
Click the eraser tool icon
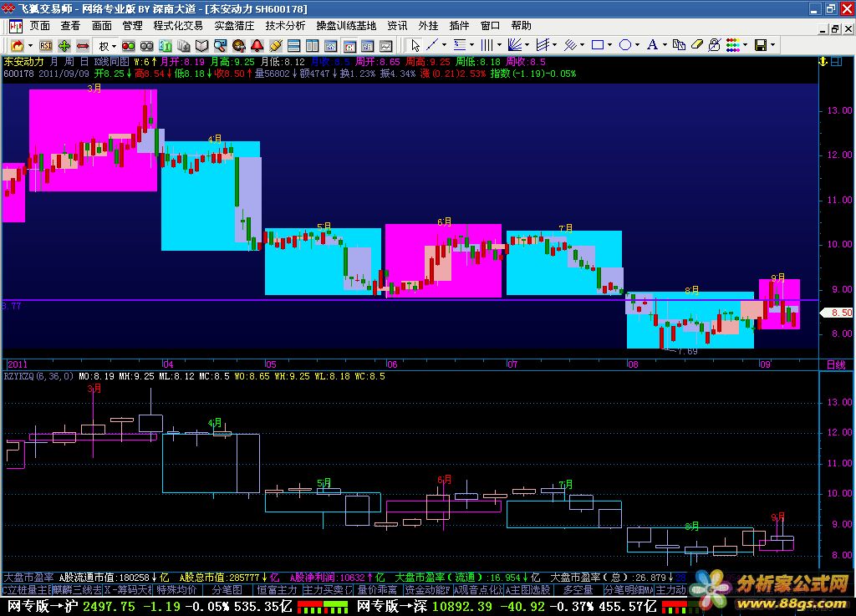pyautogui.click(x=697, y=45)
